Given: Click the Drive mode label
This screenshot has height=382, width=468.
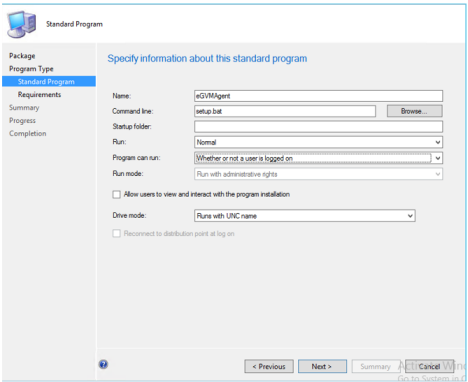Looking at the screenshot, I should [129, 215].
